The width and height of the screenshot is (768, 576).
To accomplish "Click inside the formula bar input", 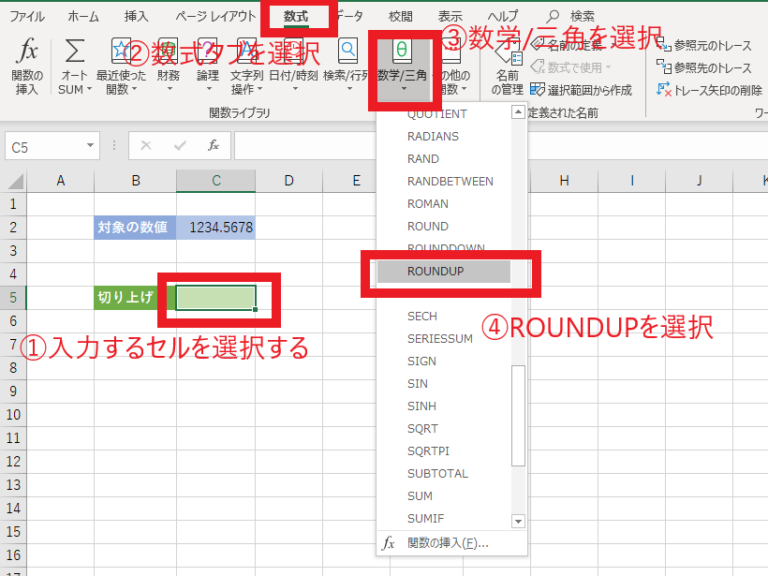I will [305, 145].
